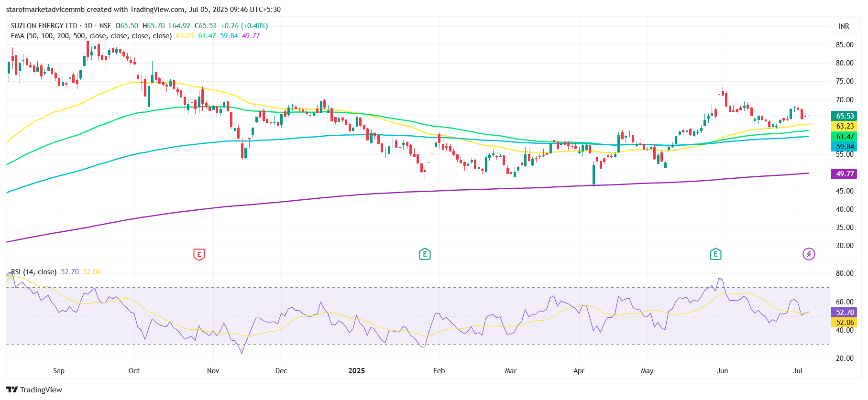Screen dimensions: 868x400
Task: Click the purple 49.77 price-axis label
Action: pyautogui.click(x=844, y=174)
